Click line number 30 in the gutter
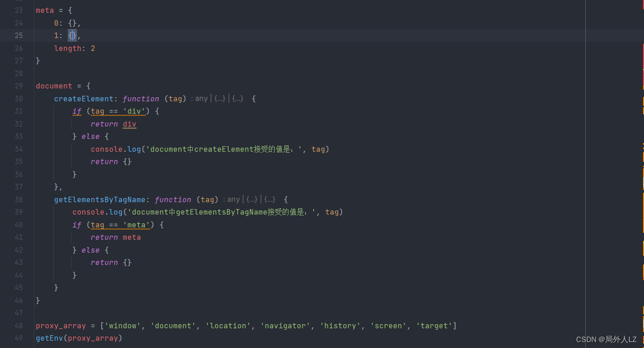 [18, 99]
